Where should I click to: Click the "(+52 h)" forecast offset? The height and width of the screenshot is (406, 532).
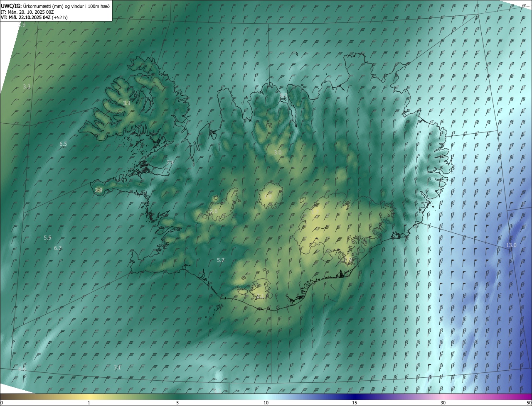point(60,17)
